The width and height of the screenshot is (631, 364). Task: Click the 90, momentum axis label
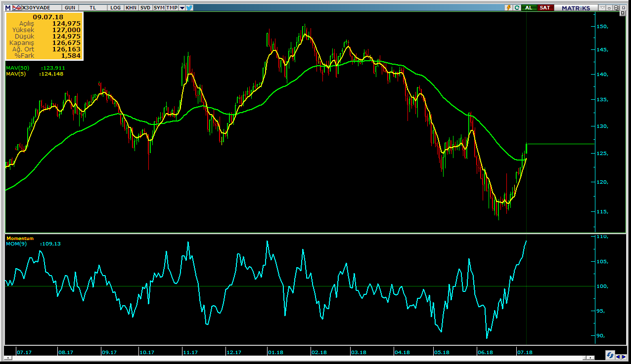coord(601,336)
